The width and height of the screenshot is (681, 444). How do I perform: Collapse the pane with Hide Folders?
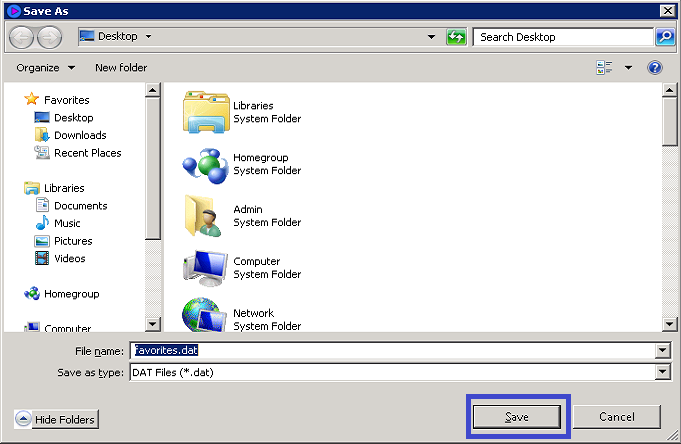point(57,420)
